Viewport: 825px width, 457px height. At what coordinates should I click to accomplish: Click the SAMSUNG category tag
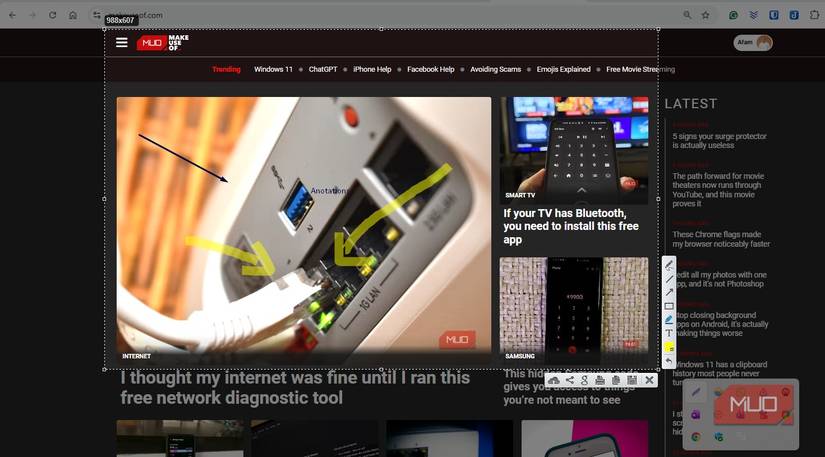click(x=520, y=356)
